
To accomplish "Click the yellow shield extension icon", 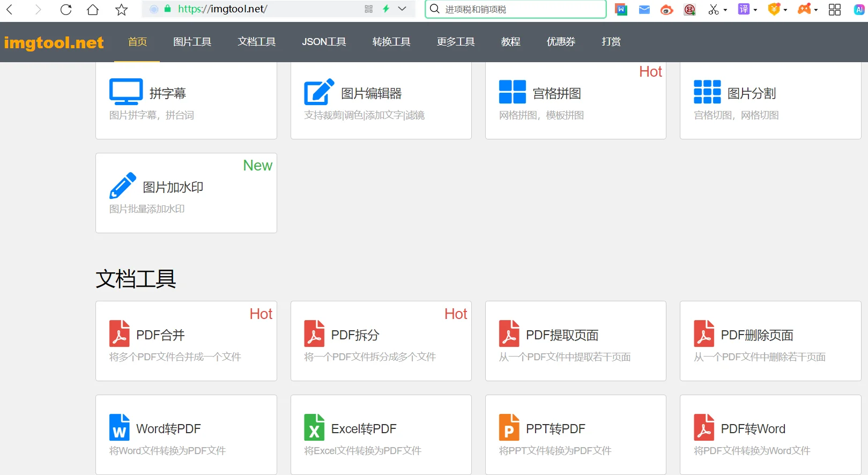I will pyautogui.click(x=774, y=9).
